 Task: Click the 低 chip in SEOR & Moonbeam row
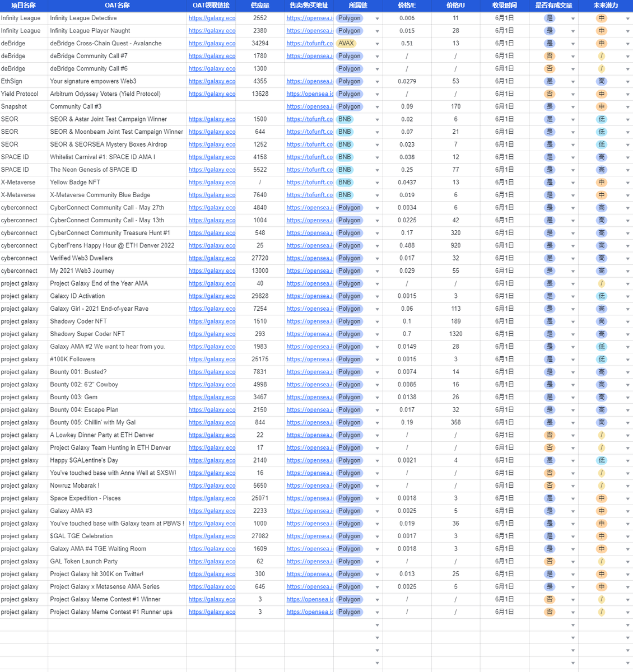[601, 132]
